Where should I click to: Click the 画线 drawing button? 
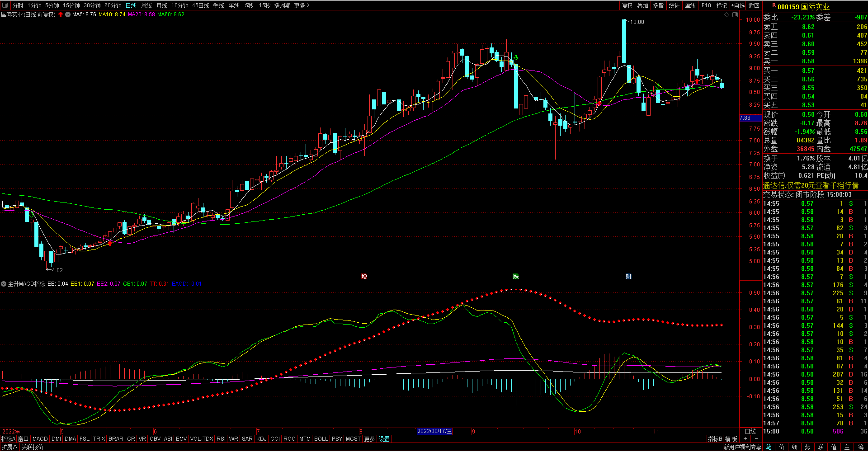pyautogui.click(x=690, y=5)
